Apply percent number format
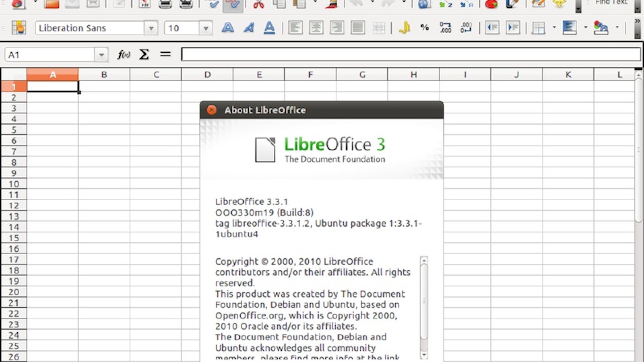Screen dimensions: 644x362 point(424,28)
